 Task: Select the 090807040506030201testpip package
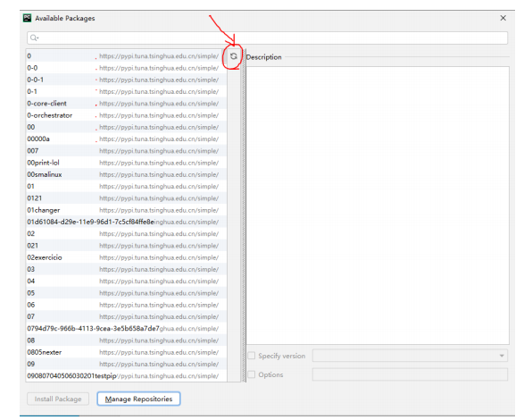(126, 376)
